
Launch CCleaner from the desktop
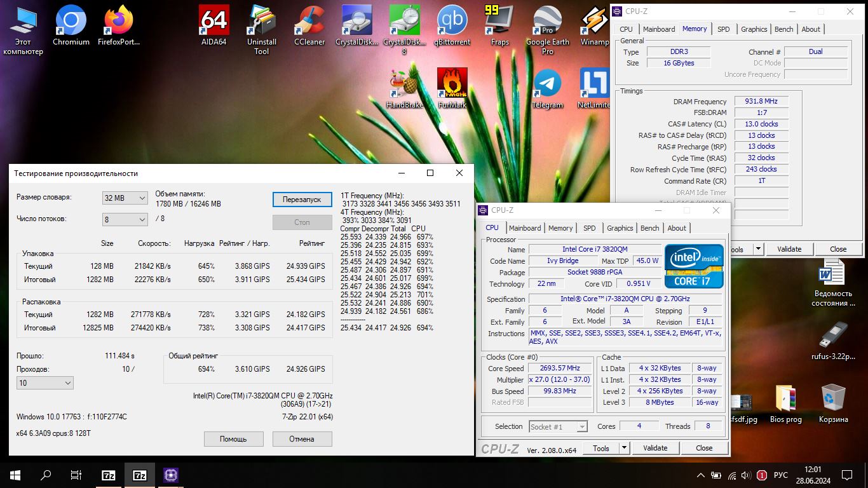tap(309, 25)
